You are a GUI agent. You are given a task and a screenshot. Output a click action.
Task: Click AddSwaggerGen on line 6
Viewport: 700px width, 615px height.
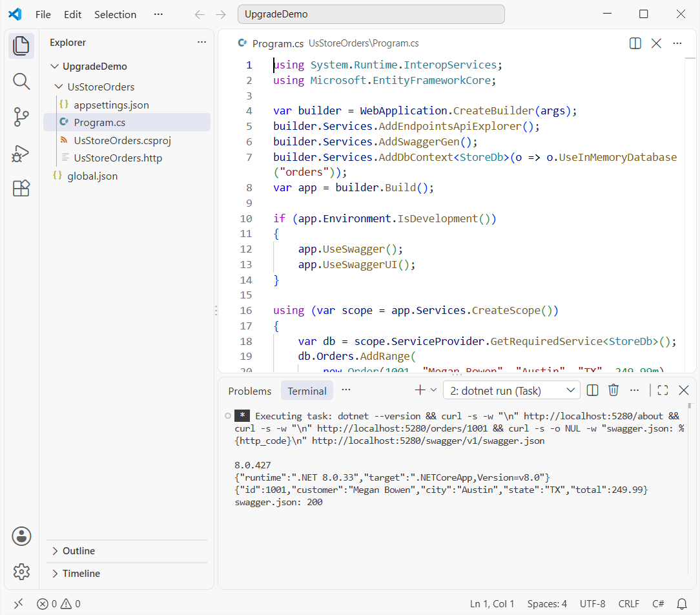point(418,142)
